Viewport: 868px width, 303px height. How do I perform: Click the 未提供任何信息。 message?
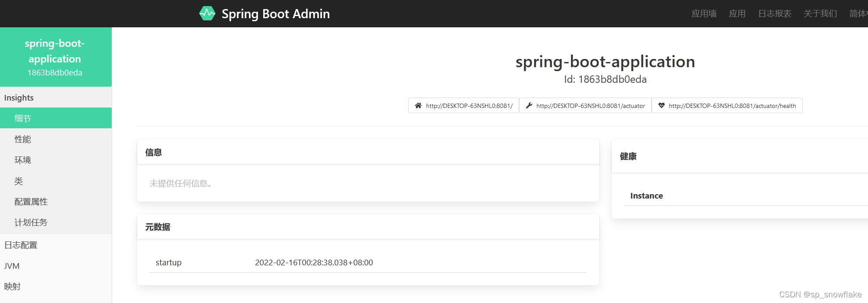coord(181,183)
